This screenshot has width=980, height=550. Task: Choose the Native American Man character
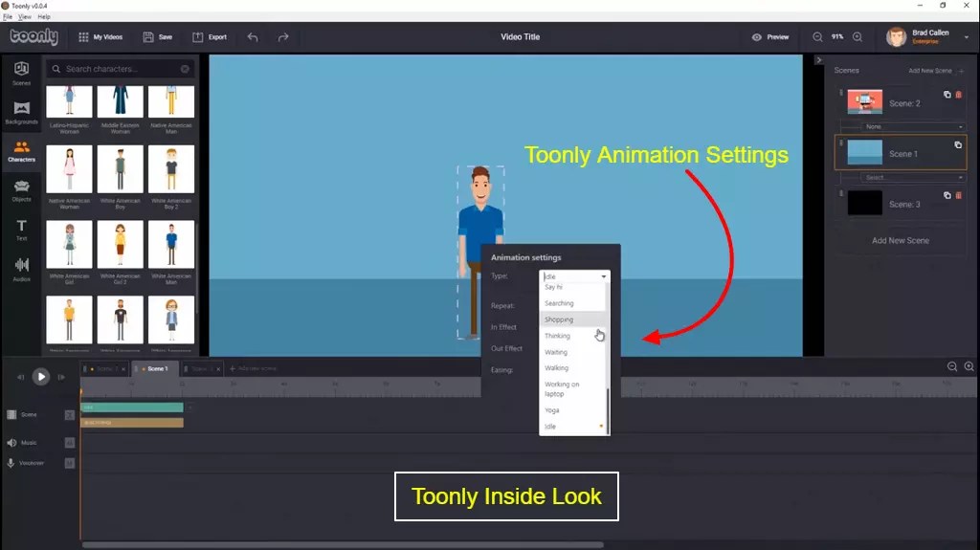[x=171, y=111]
